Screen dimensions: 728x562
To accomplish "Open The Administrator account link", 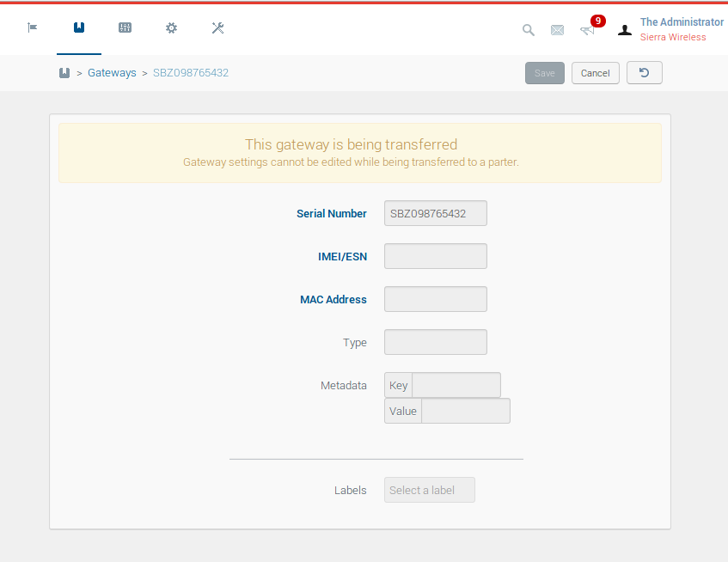I will (x=682, y=21).
